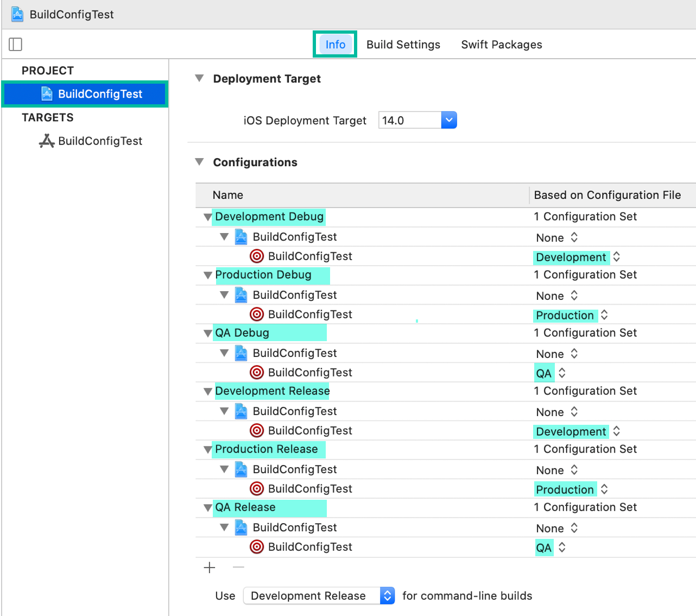Viewport: 696px width, 616px height.
Task: Click the Based on Configuration File column header
Action: coord(607,195)
